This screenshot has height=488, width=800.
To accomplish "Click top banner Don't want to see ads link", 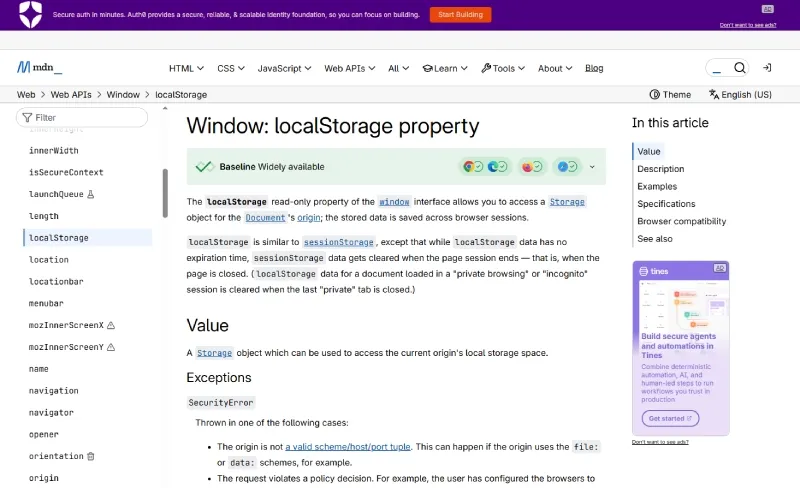I will [x=747, y=25].
